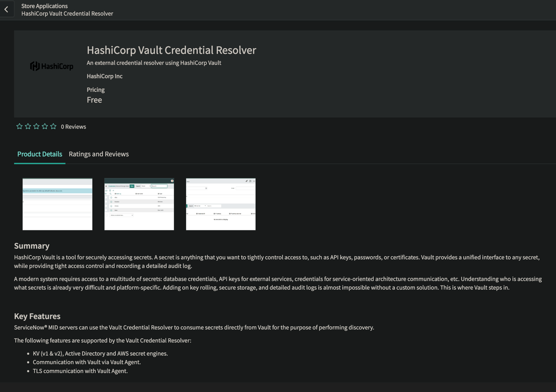This screenshot has width=556, height=392.
Task: Open the 0 Reviews link
Action: (x=73, y=126)
